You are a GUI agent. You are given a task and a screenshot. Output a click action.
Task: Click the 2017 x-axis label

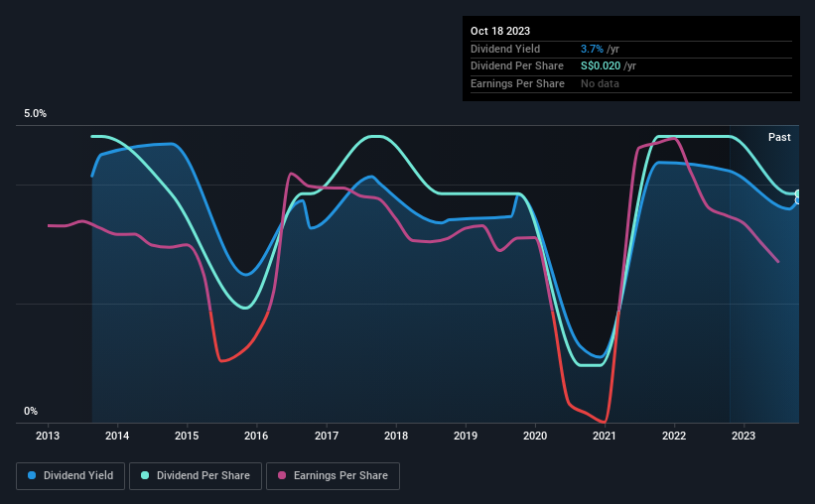pos(327,436)
